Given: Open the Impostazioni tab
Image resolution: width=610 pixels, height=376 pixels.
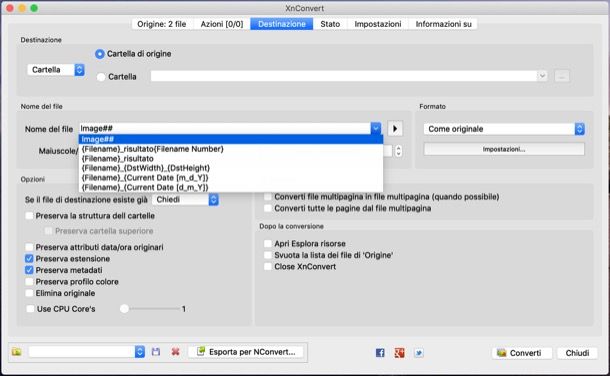Looking at the screenshot, I should point(378,24).
